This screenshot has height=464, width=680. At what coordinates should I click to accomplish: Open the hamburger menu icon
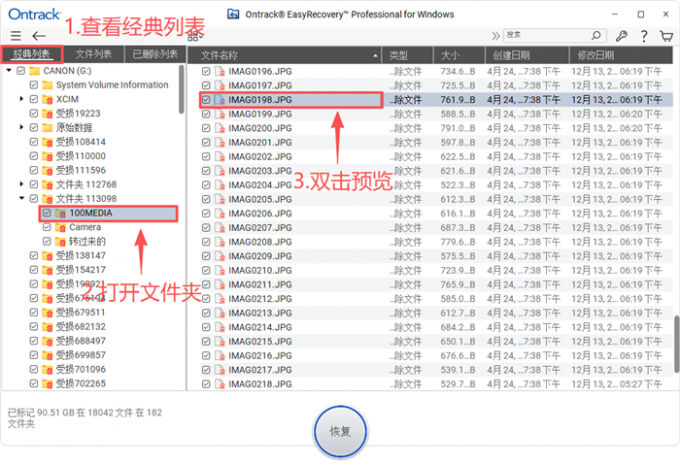click(x=16, y=36)
